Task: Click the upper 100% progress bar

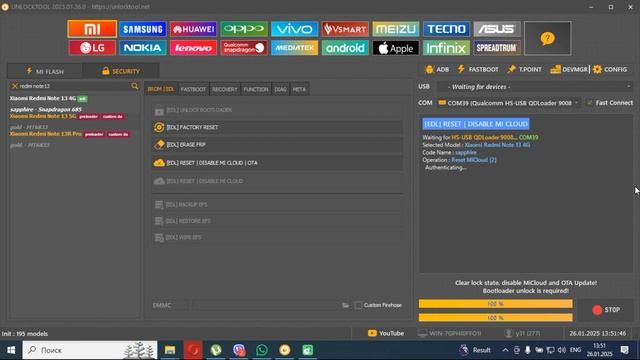Action: point(496,304)
